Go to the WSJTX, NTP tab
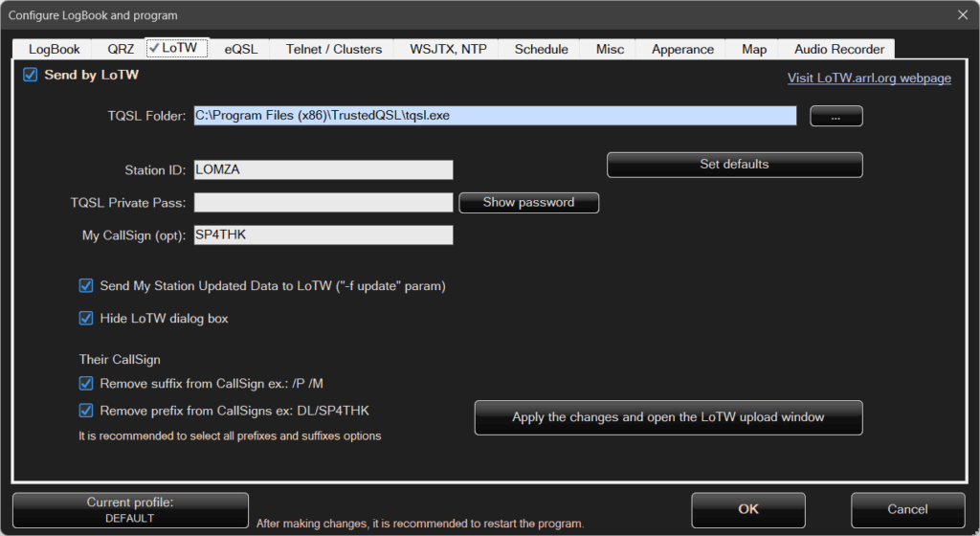 [448, 49]
